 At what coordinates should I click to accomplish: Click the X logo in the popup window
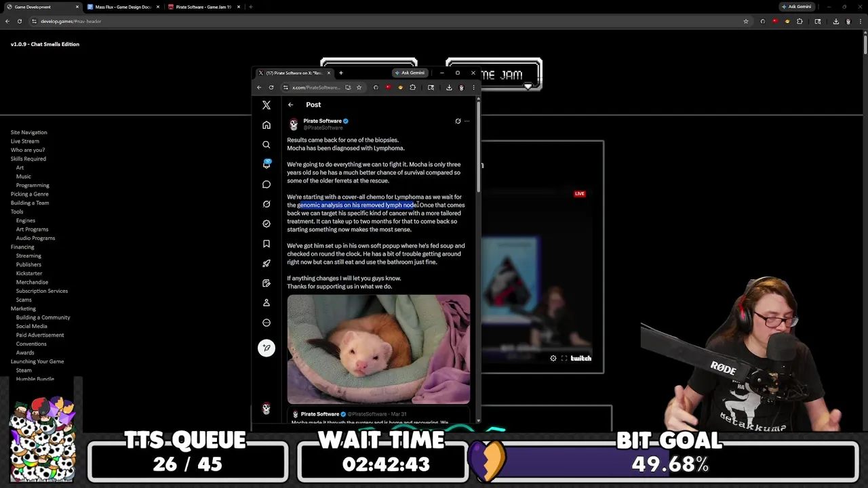click(267, 105)
